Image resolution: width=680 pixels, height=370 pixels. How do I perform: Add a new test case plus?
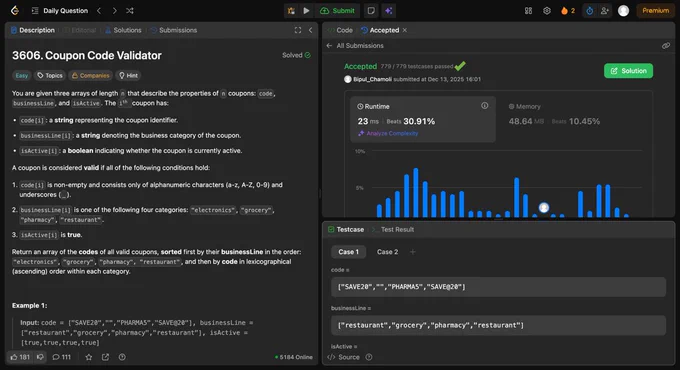(412, 252)
